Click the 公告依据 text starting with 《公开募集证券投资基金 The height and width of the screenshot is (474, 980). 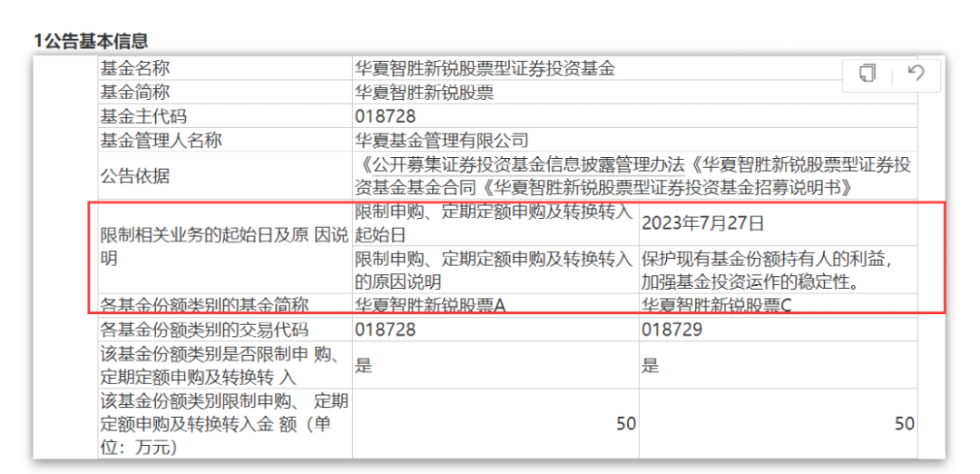[634, 176]
